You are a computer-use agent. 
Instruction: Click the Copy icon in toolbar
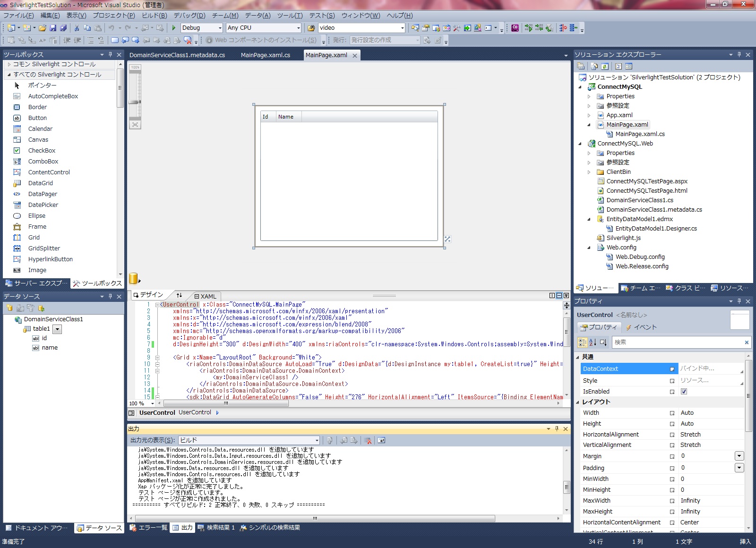87,28
